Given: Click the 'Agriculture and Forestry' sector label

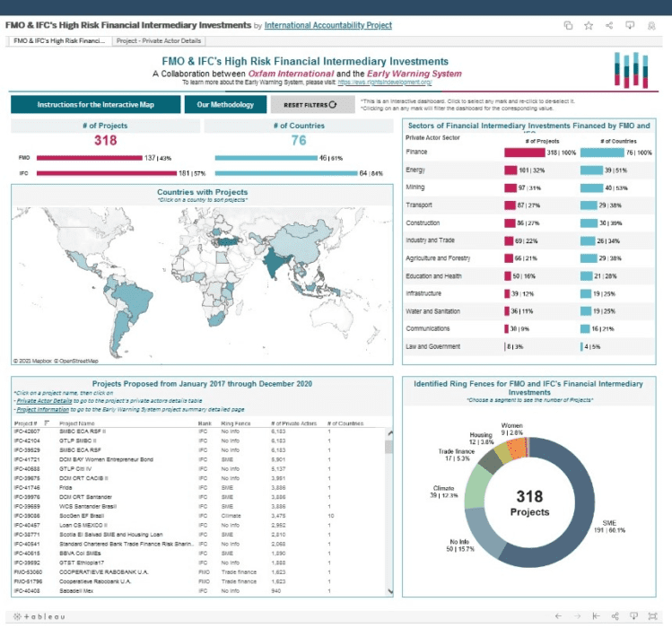Looking at the screenshot, I should coord(438,258).
